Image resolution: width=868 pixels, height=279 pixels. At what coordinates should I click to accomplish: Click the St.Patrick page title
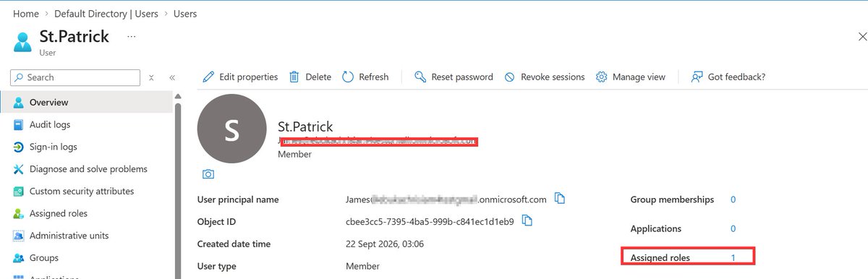pyautogui.click(x=75, y=36)
